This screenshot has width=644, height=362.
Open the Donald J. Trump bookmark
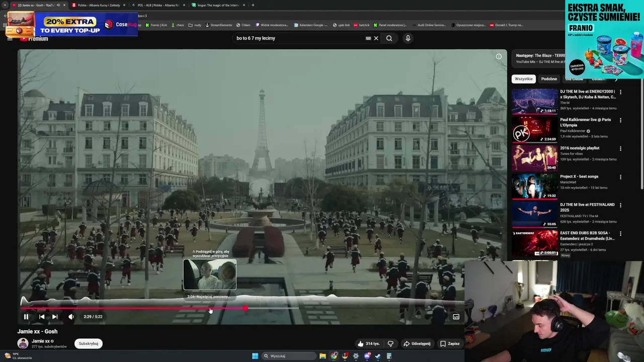coord(507,25)
